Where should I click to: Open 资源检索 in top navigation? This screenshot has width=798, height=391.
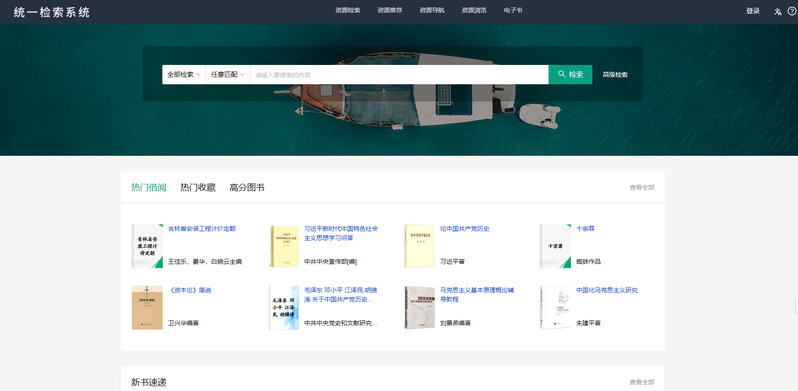[348, 11]
